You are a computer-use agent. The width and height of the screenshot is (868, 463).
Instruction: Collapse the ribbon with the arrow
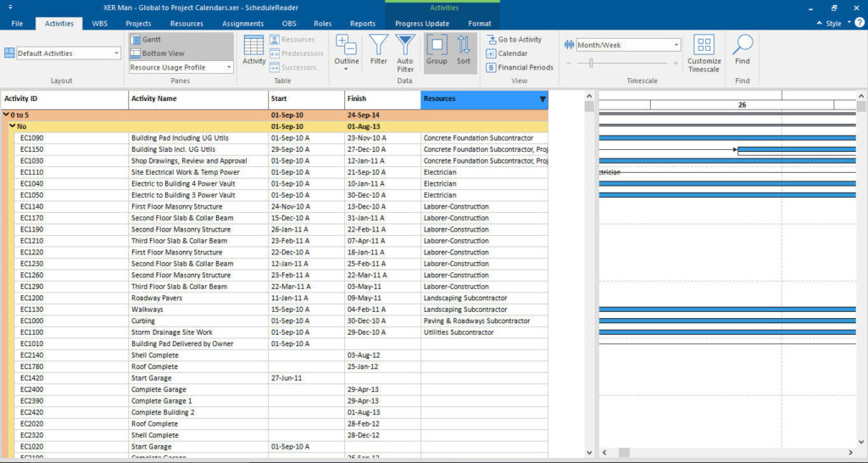click(819, 23)
